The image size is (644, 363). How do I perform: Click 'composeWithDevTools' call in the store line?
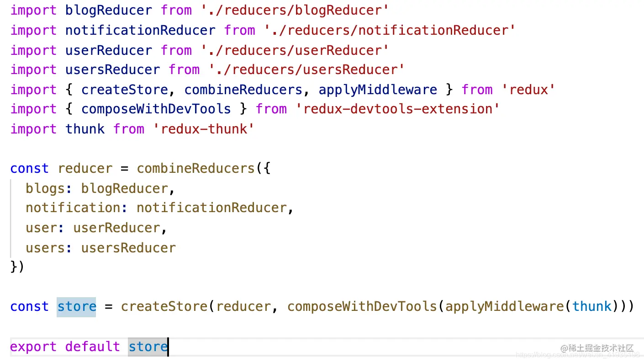(x=362, y=307)
